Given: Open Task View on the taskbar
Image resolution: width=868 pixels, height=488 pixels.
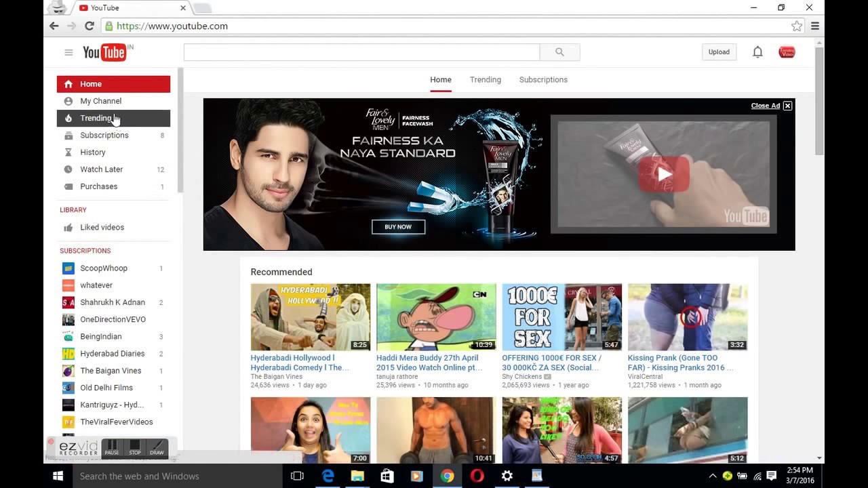Looking at the screenshot, I should 297,476.
